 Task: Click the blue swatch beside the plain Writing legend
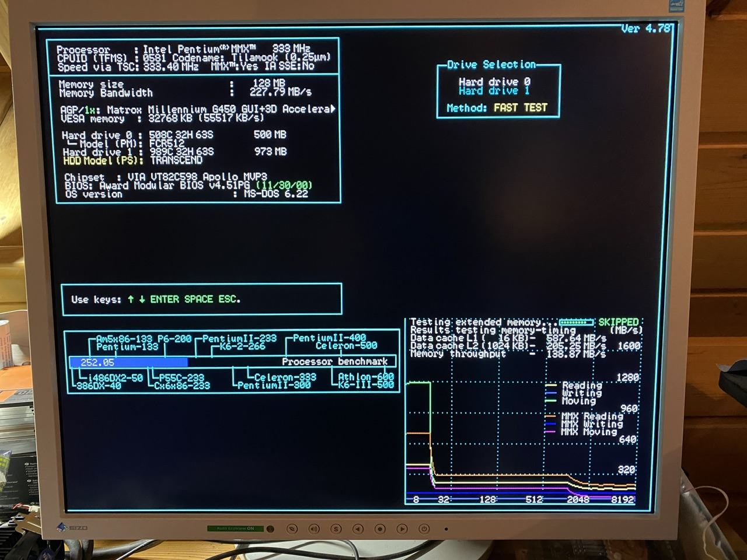551,394
